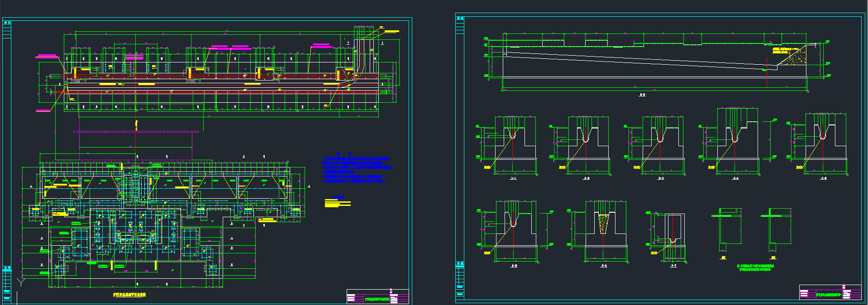Select the long red pipeline in top plan
This screenshot has height=305, width=868.
pyautogui.click(x=204, y=76)
